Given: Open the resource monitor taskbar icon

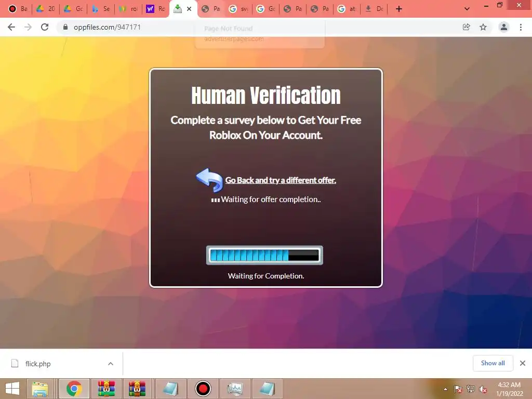Looking at the screenshot, I should [235, 389].
